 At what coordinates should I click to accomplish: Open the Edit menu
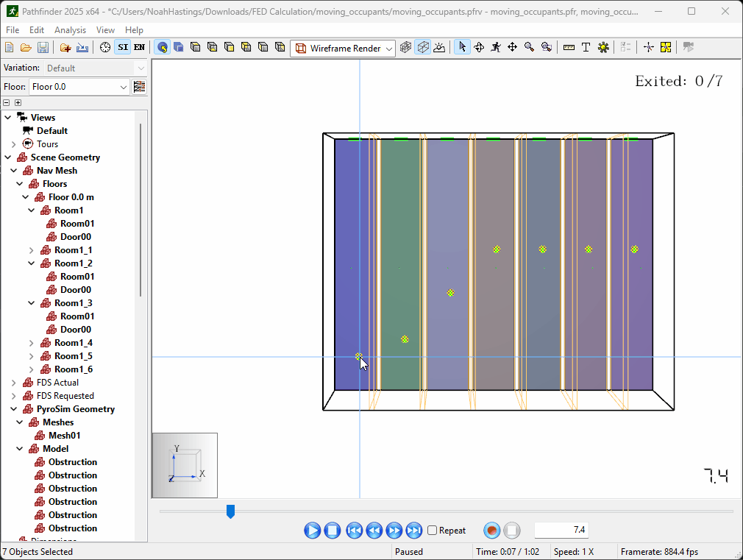(37, 30)
